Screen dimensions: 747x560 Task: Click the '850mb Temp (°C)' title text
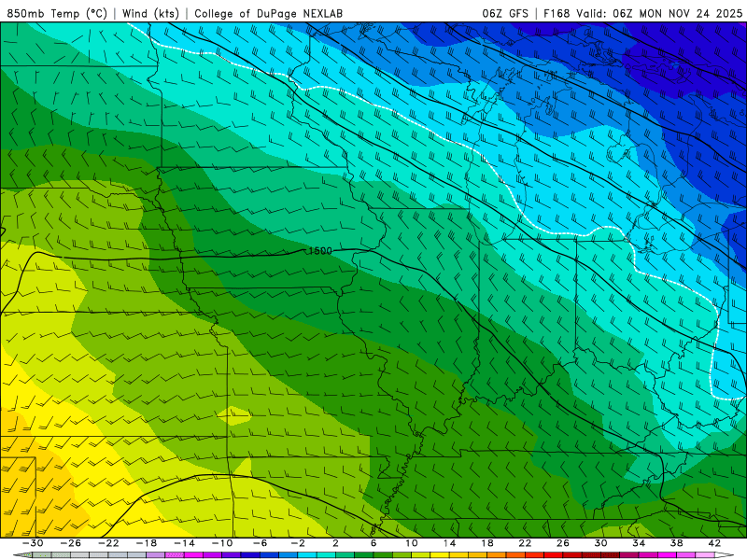click(57, 13)
